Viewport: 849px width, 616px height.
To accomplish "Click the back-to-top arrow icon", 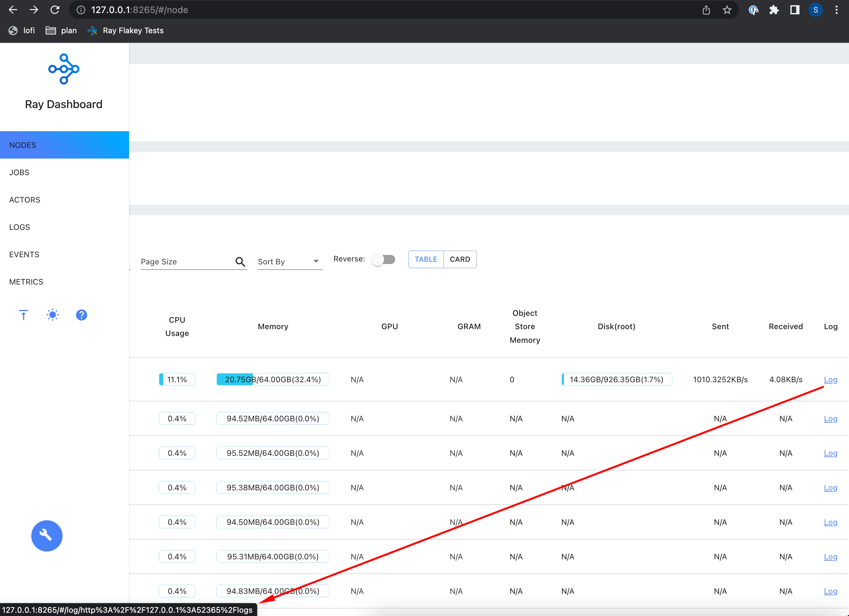I will (23, 315).
